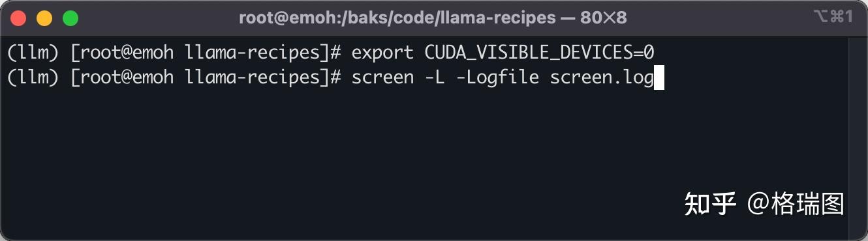Click the window title root@emoh path text

click(397, 18)
